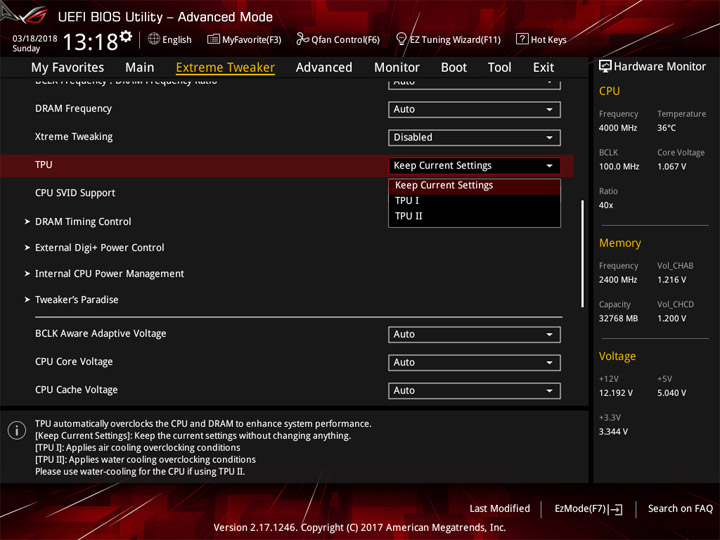This screenshot has width=720, height=540.
Task: Open BCLK Aware Adaptive Voltage dropdown
Action: [474, 334]
